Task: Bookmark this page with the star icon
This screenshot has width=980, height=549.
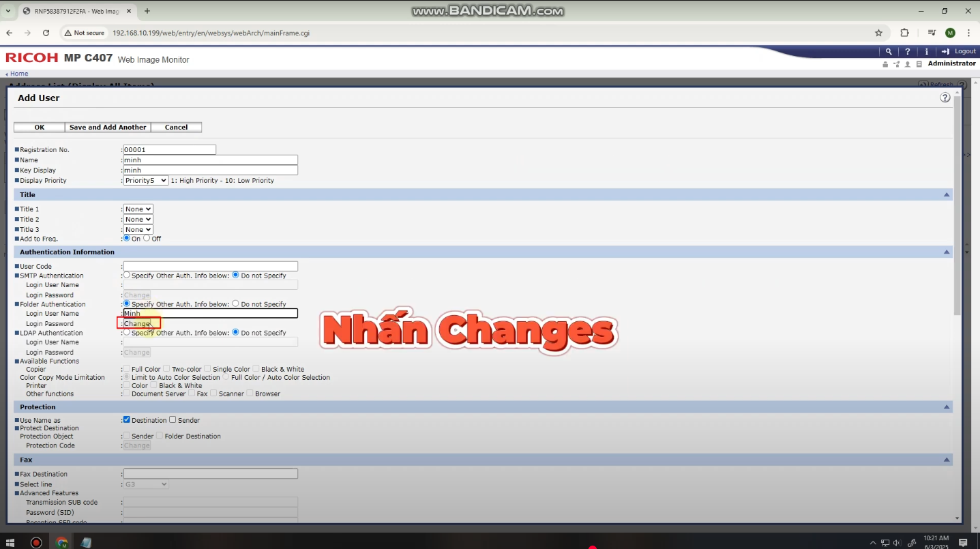Action: [878, 33]
